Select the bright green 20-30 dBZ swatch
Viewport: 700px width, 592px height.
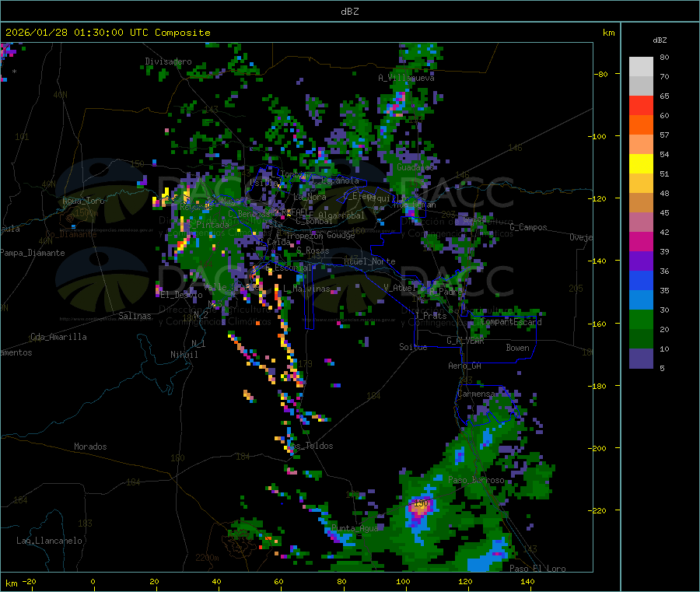[641, 319]
